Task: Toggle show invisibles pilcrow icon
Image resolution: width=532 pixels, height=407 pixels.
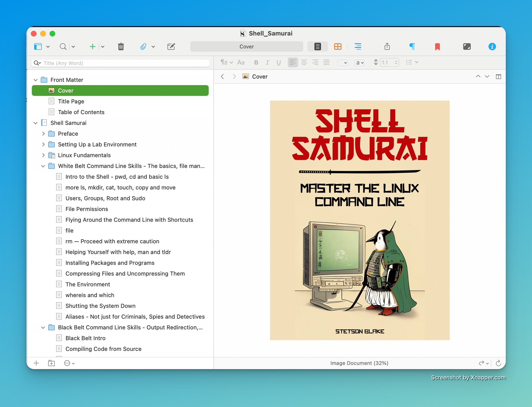Action: (412, 47)
